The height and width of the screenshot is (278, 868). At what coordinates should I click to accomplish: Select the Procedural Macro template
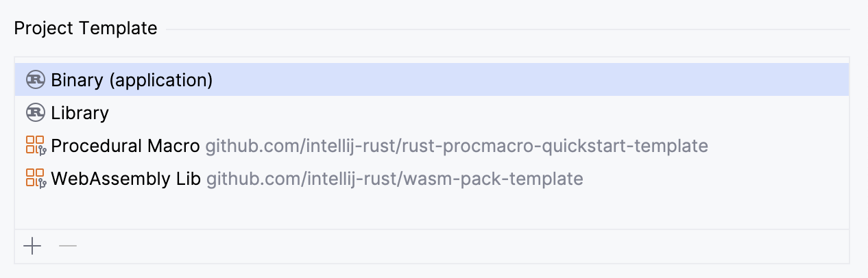coord(125,146)
